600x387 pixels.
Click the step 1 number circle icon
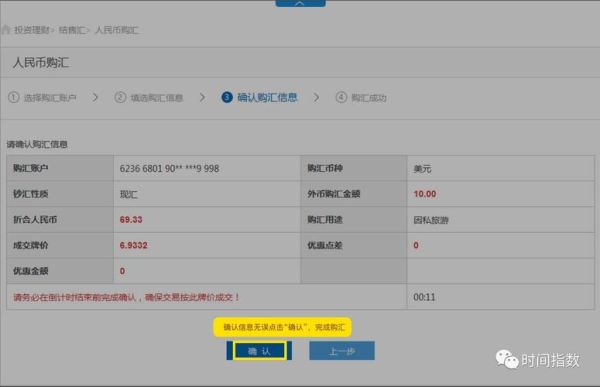13,97
